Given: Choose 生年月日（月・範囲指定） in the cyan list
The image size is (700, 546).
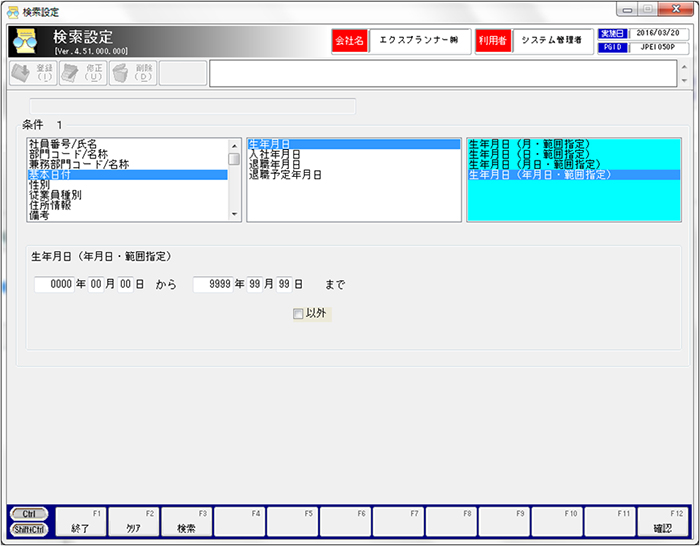Looking at the screenshot, I should (531, 145).
